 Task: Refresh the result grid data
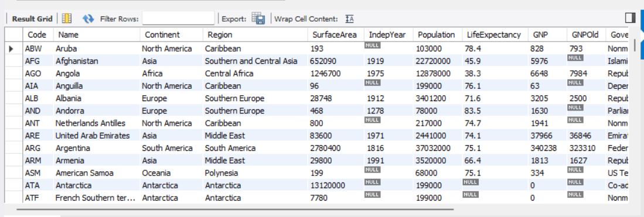[x=88, y=19]
